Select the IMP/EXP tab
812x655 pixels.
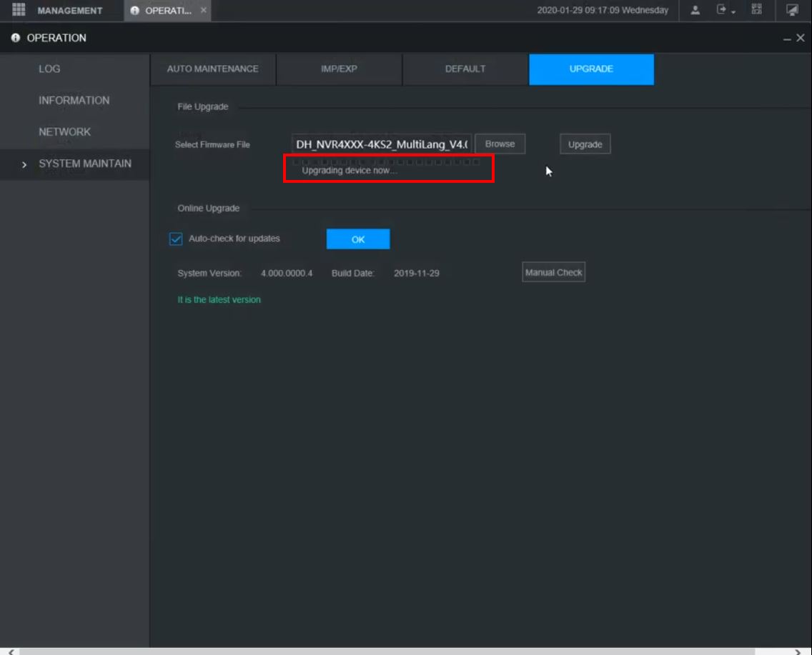tap(340, 69)
